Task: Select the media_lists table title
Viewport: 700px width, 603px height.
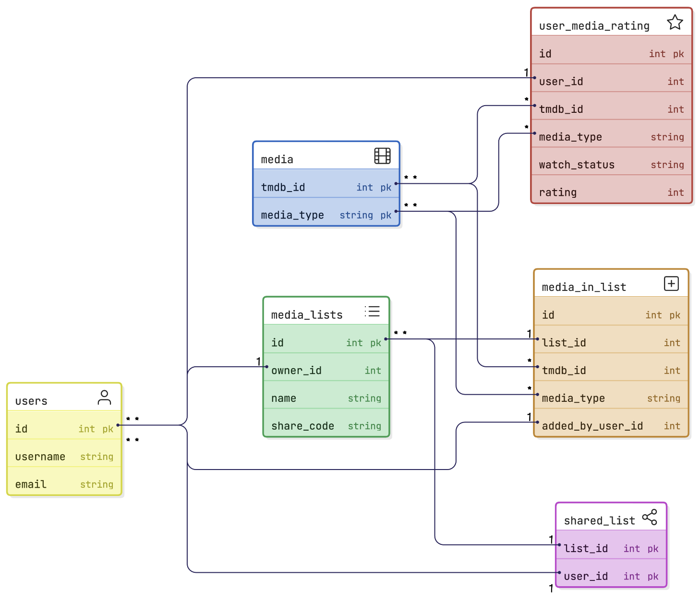Action: coord(307,315)
